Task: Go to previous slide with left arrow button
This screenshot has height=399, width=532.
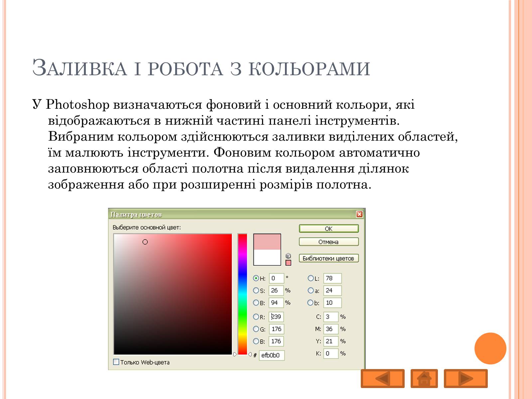Action: 383,378
